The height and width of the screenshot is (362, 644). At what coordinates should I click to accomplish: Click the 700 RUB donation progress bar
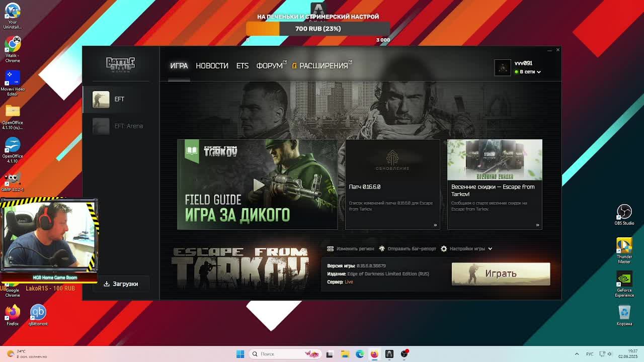tap(318, 29)
